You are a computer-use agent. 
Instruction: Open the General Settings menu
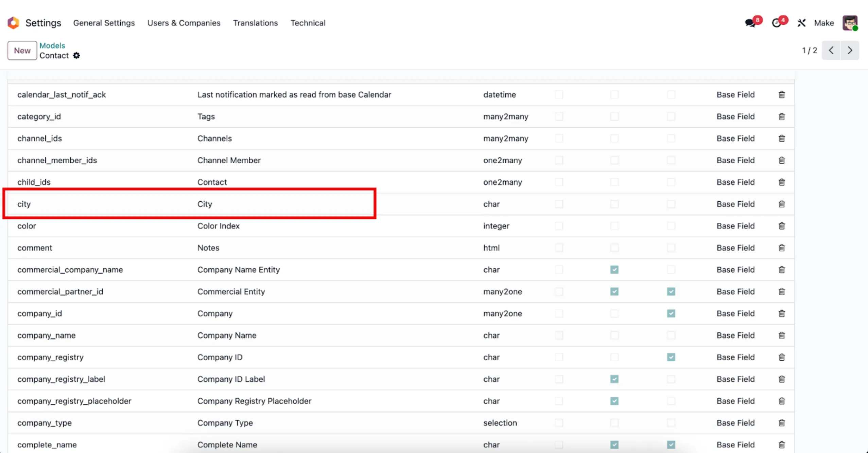104,23
